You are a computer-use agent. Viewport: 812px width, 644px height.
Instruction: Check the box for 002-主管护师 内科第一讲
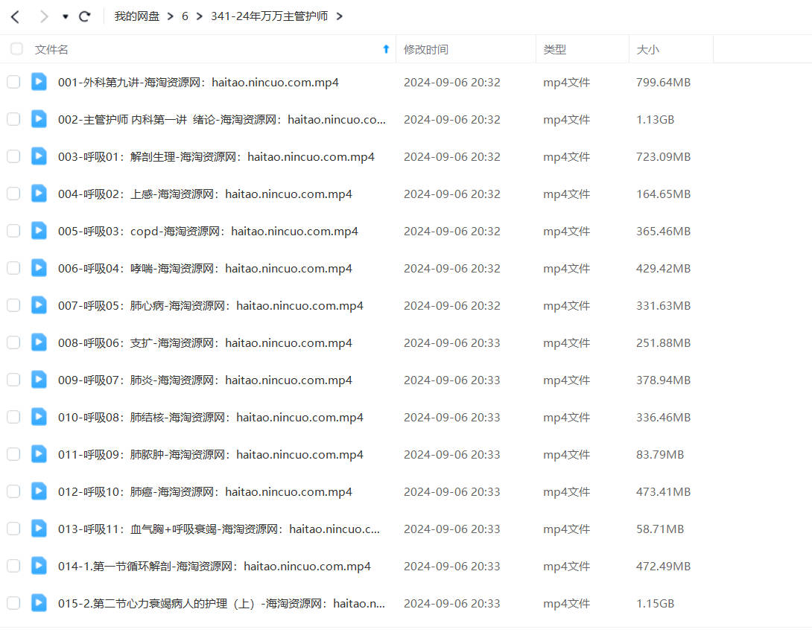pyautogui.click(x=13, y=119)
